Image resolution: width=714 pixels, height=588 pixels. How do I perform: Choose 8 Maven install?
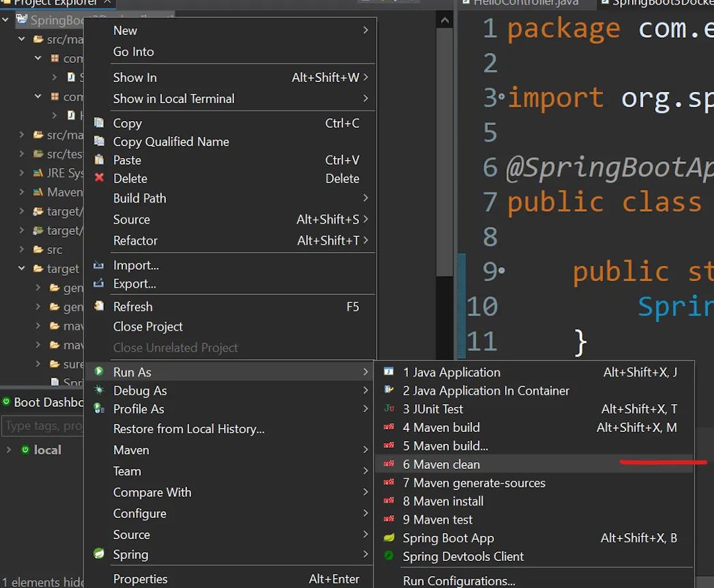tap(443, 501)
